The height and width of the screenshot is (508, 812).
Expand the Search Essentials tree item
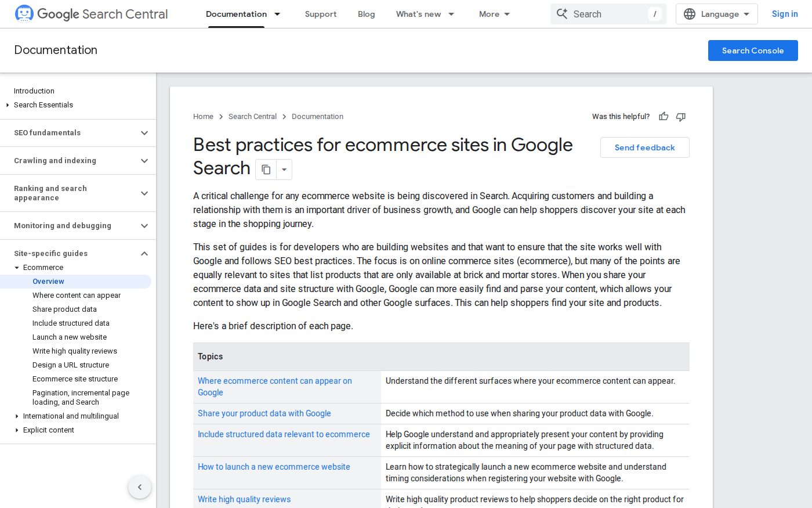click(8, 105)
